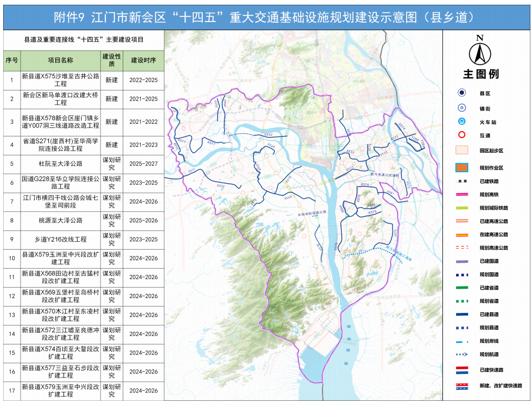Click the 新建 cell in row 2
The image size is (532, 405).
112,99
